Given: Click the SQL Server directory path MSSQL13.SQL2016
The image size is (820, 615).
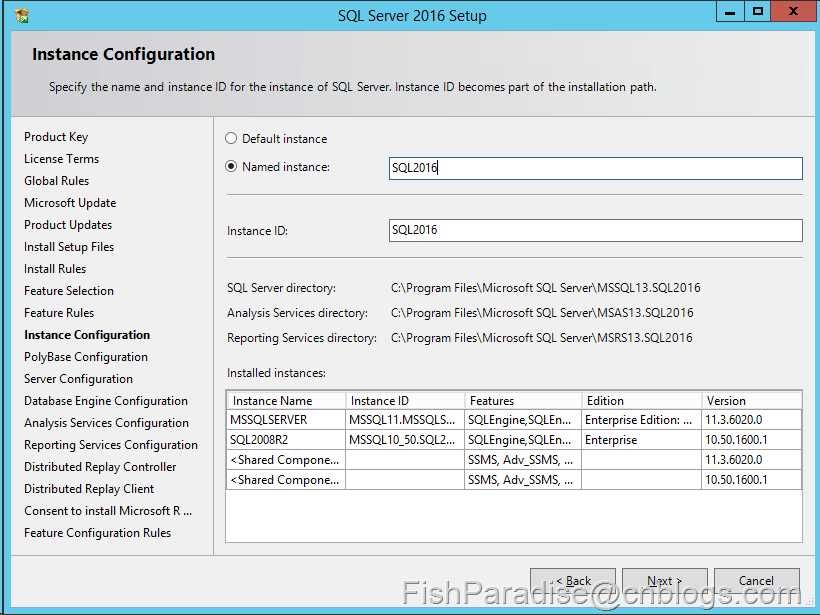Looking at the screenshot, I should [x=545, y=288].
